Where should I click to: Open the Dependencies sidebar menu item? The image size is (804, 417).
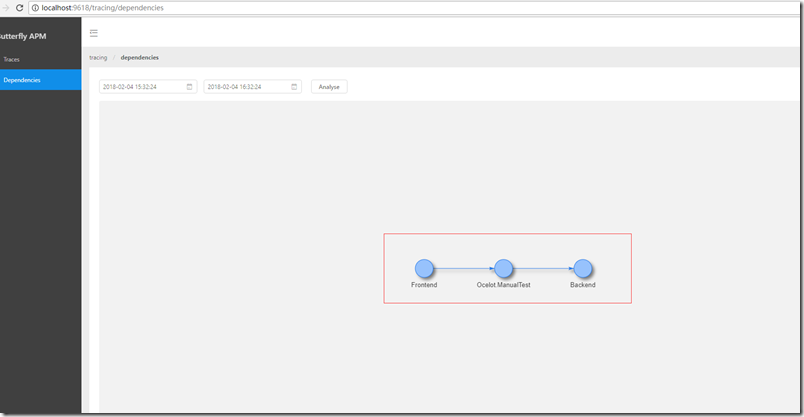click(41, 80)
